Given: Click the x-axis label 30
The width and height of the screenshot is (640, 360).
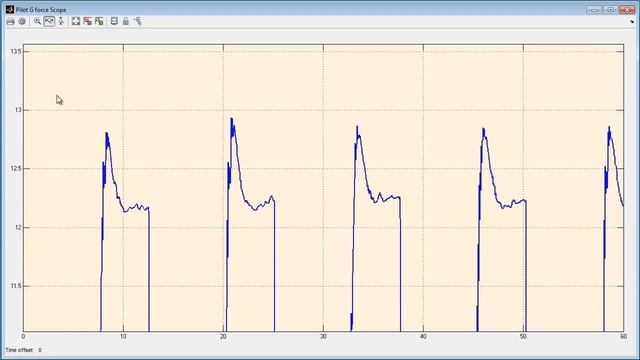Looking at the screenshot, I should coord(323,337).
